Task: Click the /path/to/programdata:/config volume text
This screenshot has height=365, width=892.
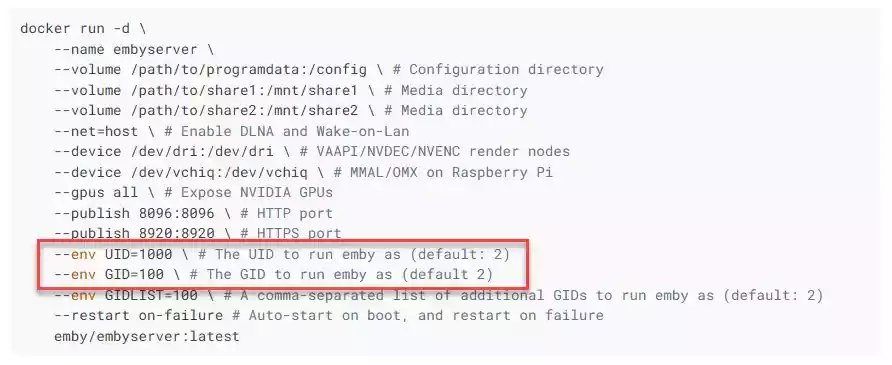Action: tap(248, 70)
